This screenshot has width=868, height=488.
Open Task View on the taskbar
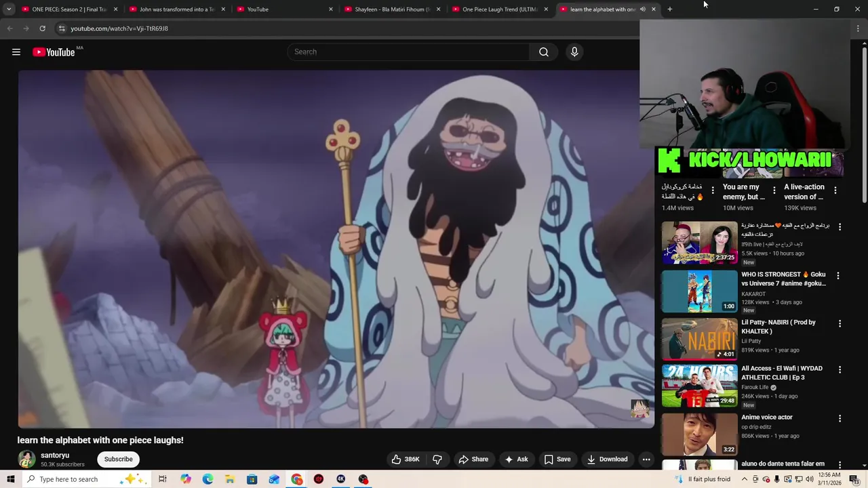[163, 479]
